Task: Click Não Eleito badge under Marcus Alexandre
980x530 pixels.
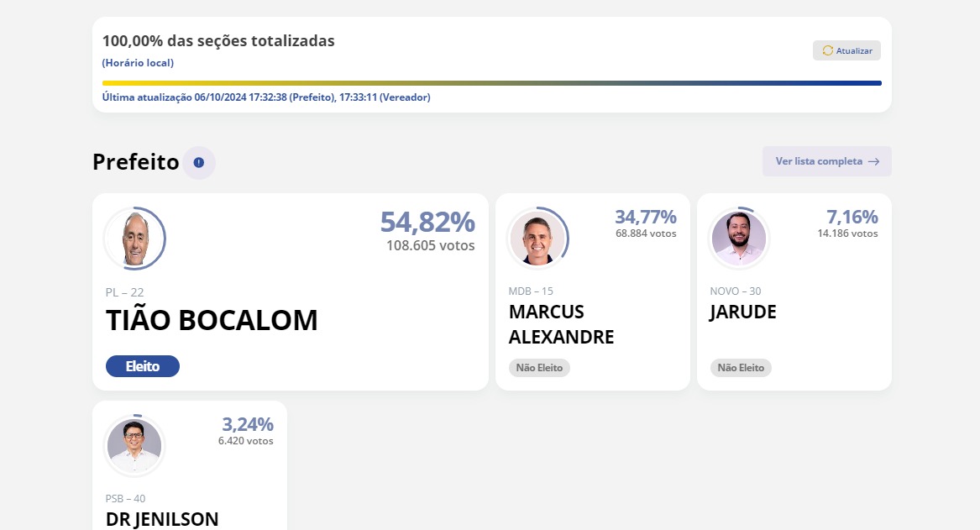Action: [x=539, y=368]
